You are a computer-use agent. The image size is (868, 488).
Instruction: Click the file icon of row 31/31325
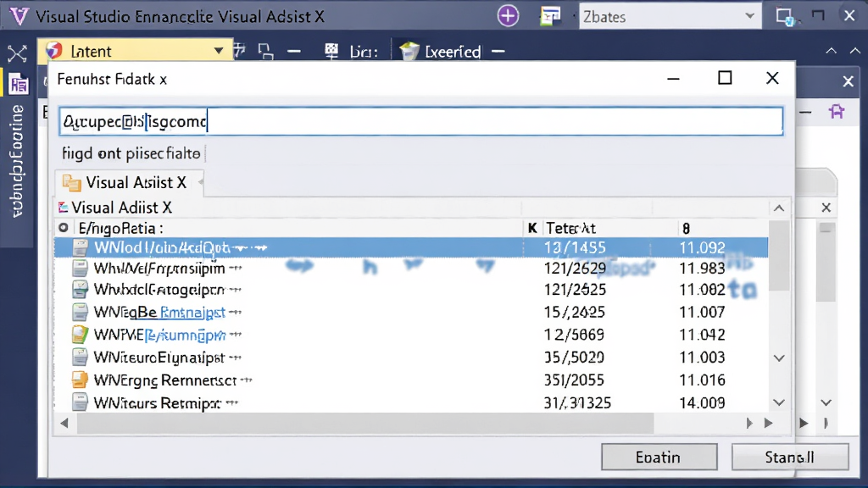tap(80, 402)
